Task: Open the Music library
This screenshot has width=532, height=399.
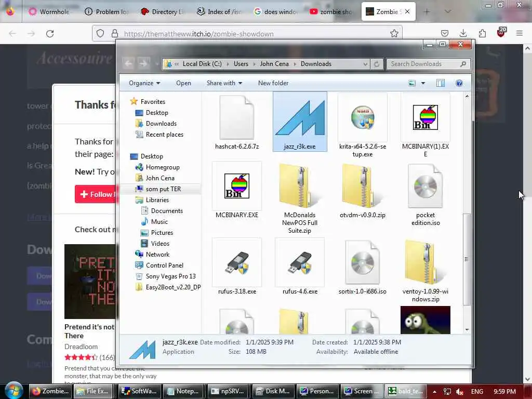Action: (x=159, y=221)
